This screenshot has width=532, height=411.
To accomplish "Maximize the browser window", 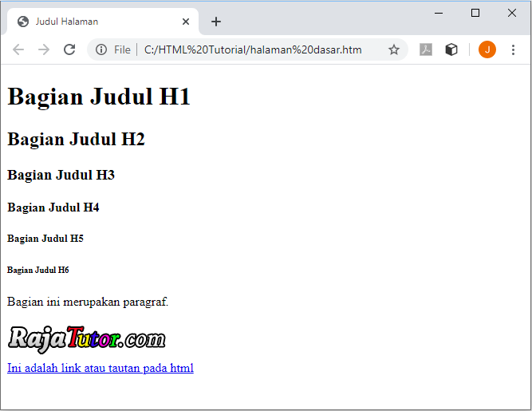I will click(475, 13).
